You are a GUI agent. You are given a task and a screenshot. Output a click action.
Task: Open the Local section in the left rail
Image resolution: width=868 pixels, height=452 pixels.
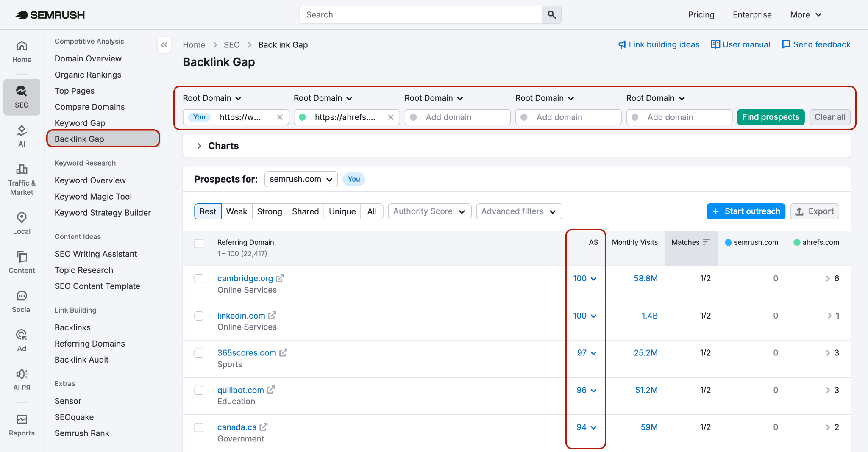[x=22, y=223]
